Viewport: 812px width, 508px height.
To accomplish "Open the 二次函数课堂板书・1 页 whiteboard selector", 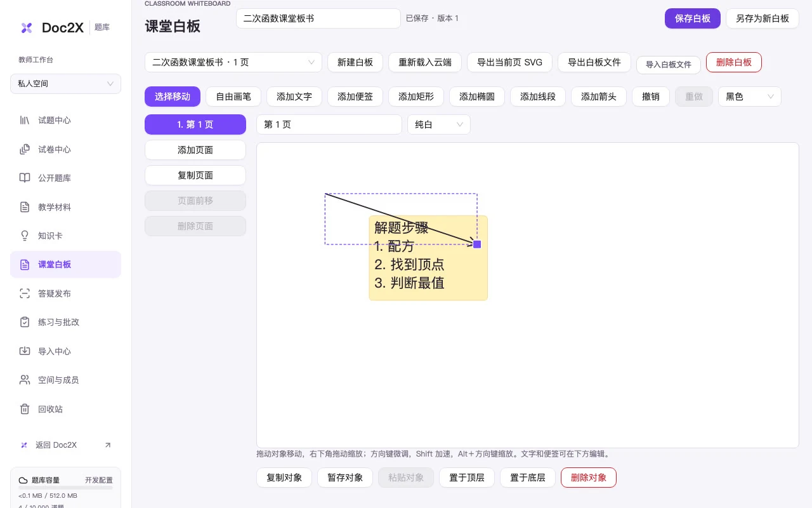I will click(x=233, y=62).
